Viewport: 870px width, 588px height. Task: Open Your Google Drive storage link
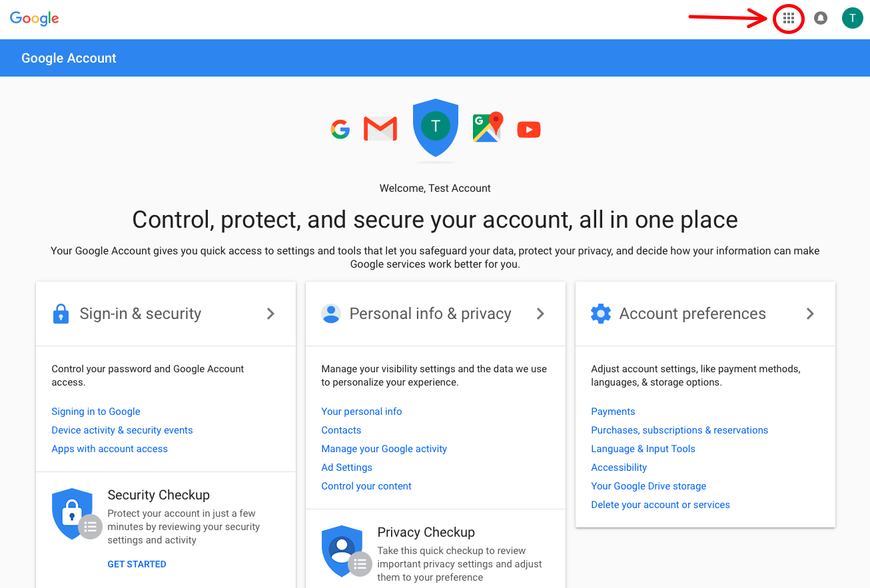click(x=648, y=486)
